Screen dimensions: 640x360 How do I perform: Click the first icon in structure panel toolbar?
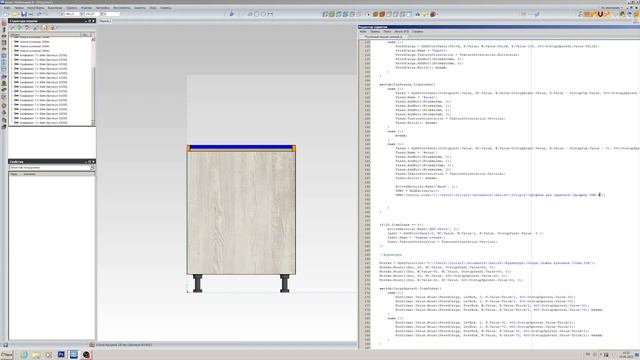tap(12, 27)
